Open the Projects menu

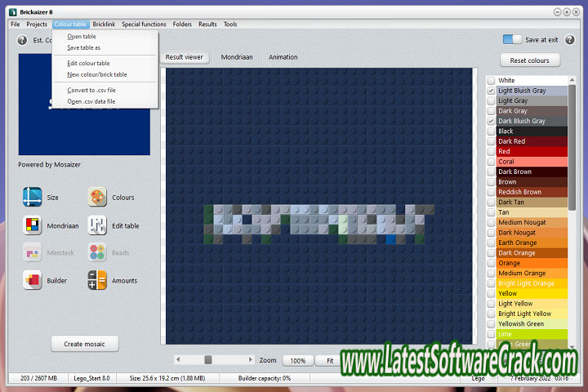[x=37, y=24]
